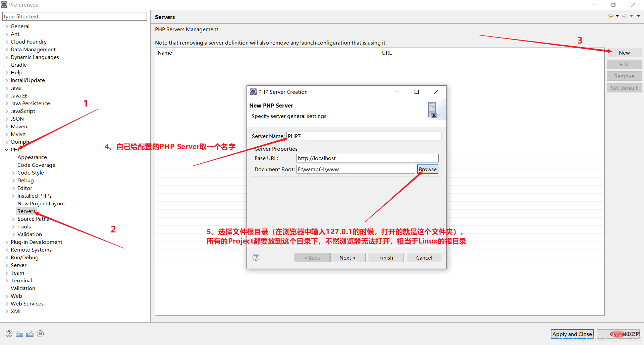Click the import preferences icon

[x=19, y=334]
